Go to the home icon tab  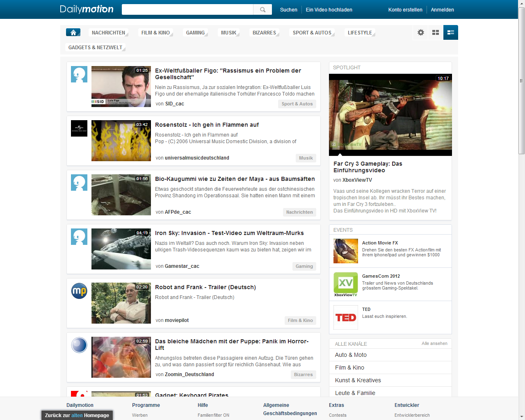pyautogui.click(x=73, y=32)
